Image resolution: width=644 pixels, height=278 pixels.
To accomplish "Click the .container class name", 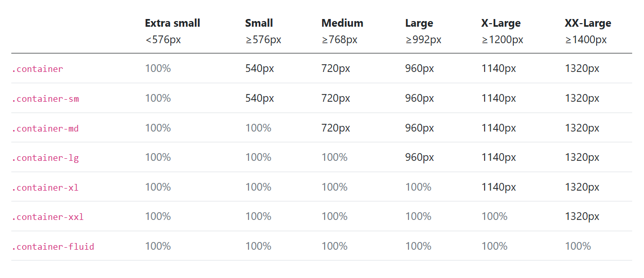I will point(37,69).
